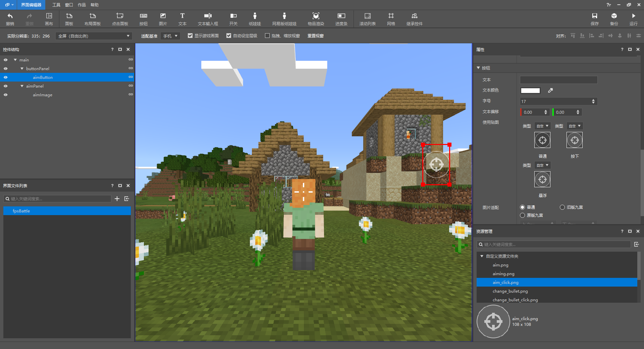Run the project with 运行 icon
Viewport: 644px width, 349px height.
tap(634, 19)
